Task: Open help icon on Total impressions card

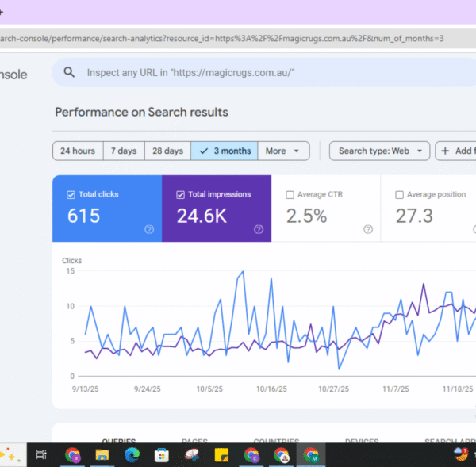Action: point(259,229)
